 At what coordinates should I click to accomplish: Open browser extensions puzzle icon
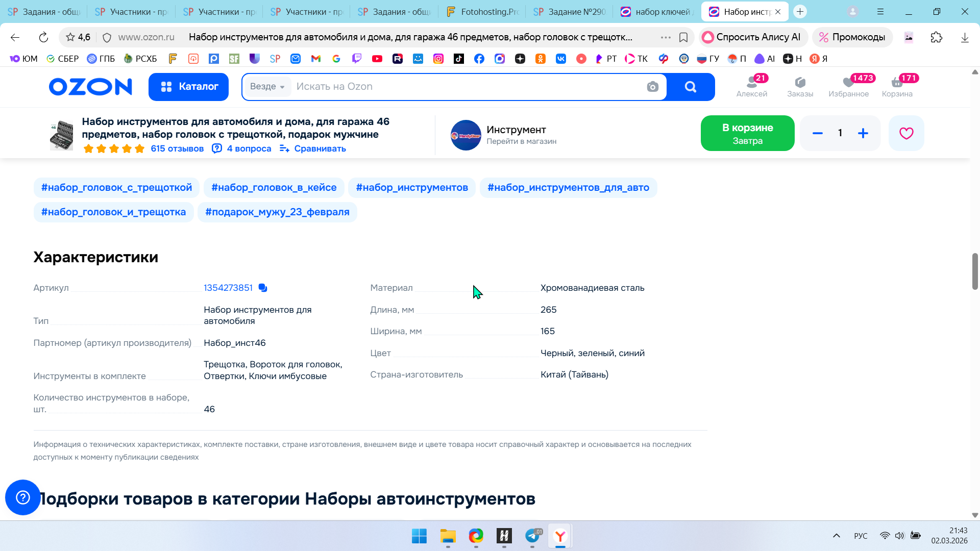click(936, 37)
